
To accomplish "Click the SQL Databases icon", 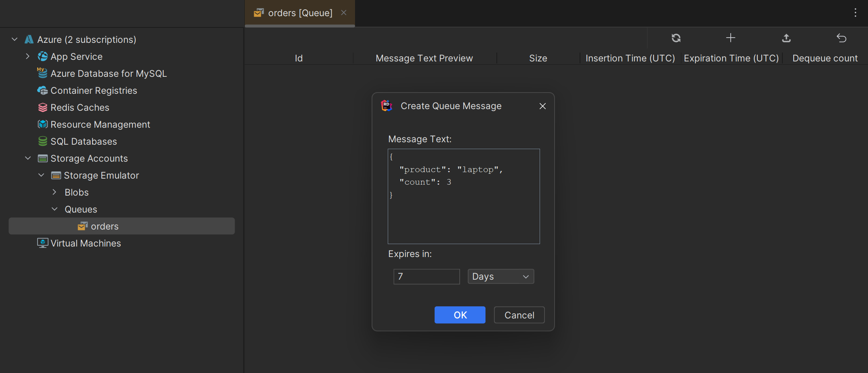I will coord(42,141).
